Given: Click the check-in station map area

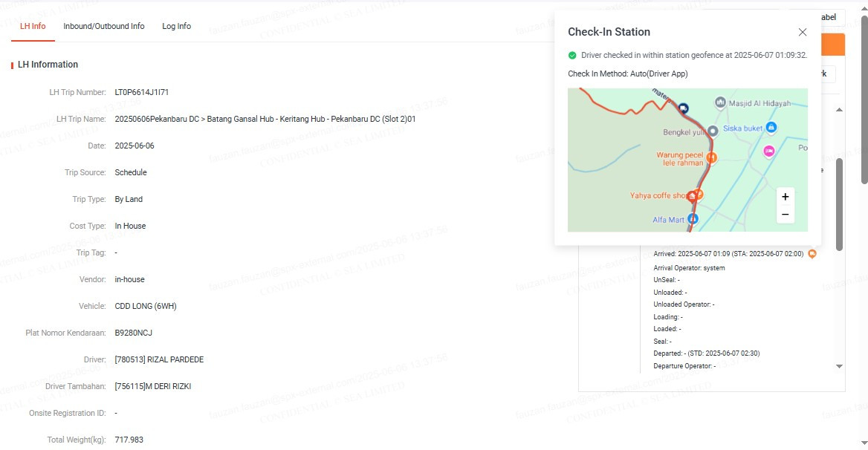Looking at the screenshot, I should 687,160.
